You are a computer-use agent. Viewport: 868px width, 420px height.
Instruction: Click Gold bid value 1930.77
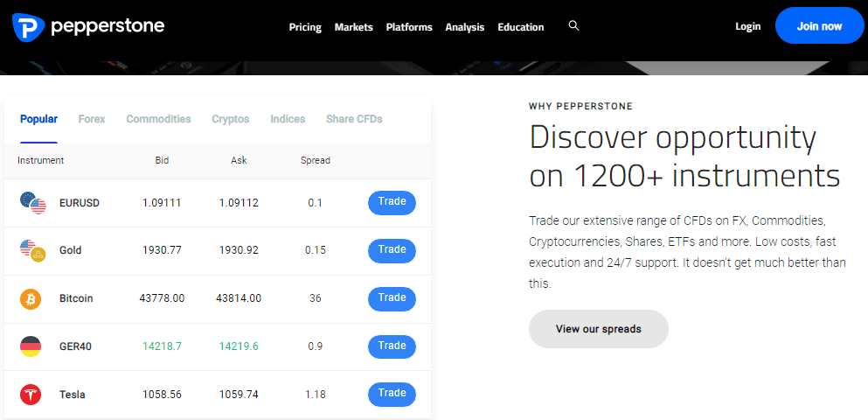pos(162,250)
